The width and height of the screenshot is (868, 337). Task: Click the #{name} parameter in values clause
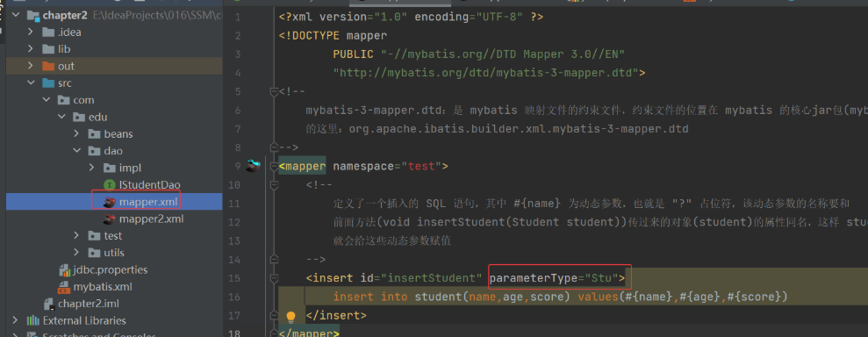pyautogui.click(x=649, y=297)
